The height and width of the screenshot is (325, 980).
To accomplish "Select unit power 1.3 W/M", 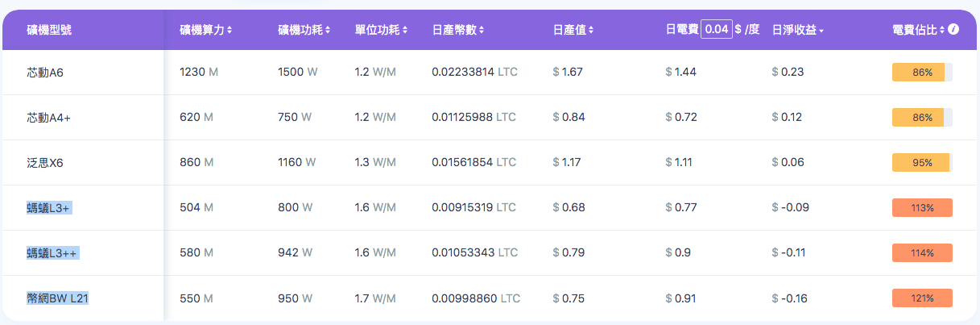I will point(375,162).
